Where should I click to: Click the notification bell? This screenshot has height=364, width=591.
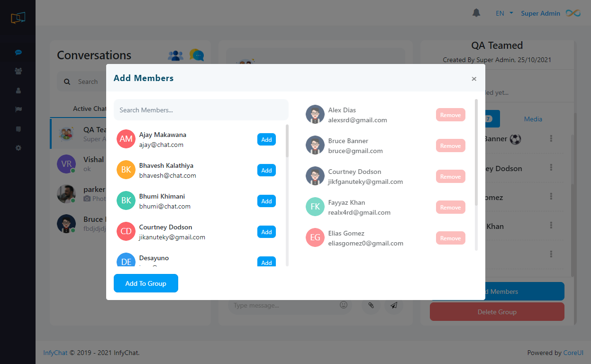point(476,13)
